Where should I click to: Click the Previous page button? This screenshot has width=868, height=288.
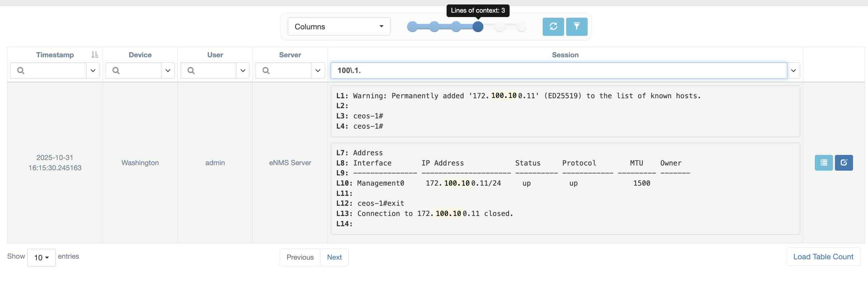point(300,257)
